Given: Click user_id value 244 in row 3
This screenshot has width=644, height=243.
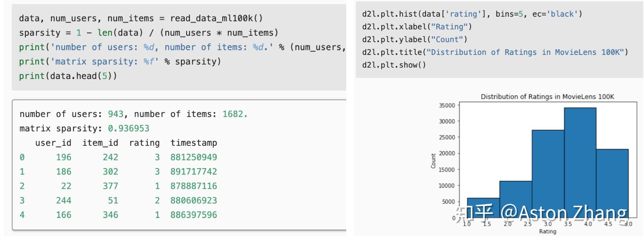Looking at the screenshot, I should pyautogui.click(x=63, y=201).
